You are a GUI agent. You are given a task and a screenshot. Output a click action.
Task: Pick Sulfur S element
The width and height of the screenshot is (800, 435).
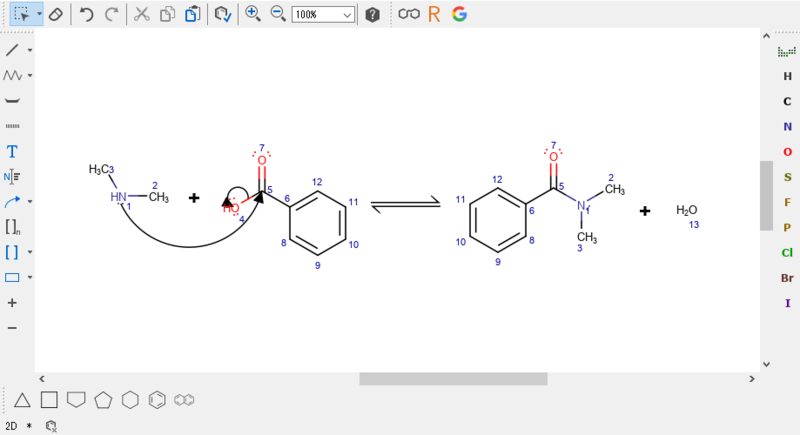788,177
